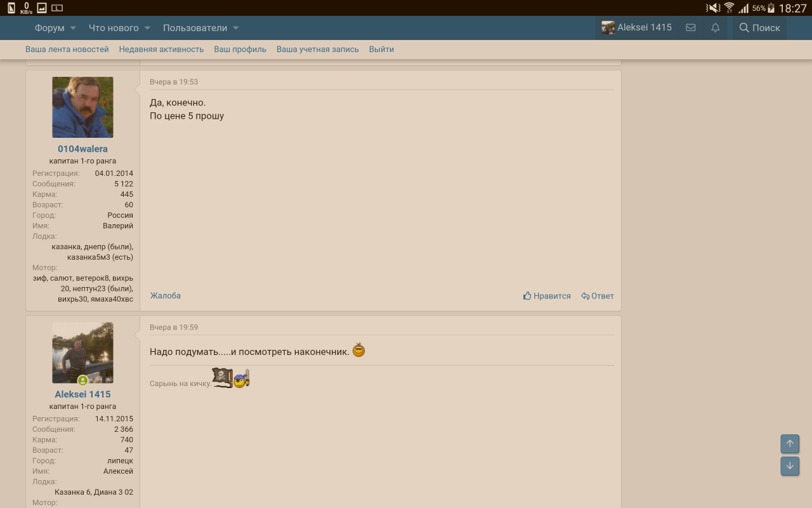The height and width of the screenshot is (508, 812).
Task: Open Ваш профиль link
Action: [240, 50]
